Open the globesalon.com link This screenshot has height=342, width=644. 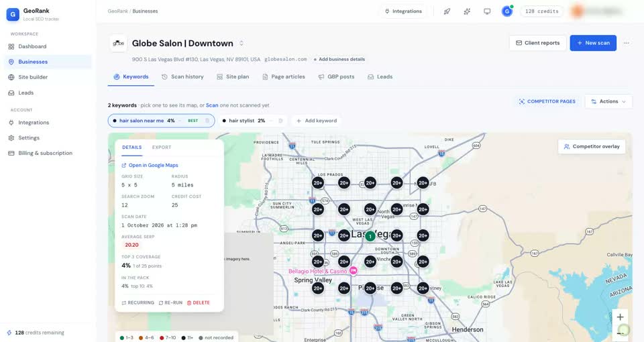point(286,59)
